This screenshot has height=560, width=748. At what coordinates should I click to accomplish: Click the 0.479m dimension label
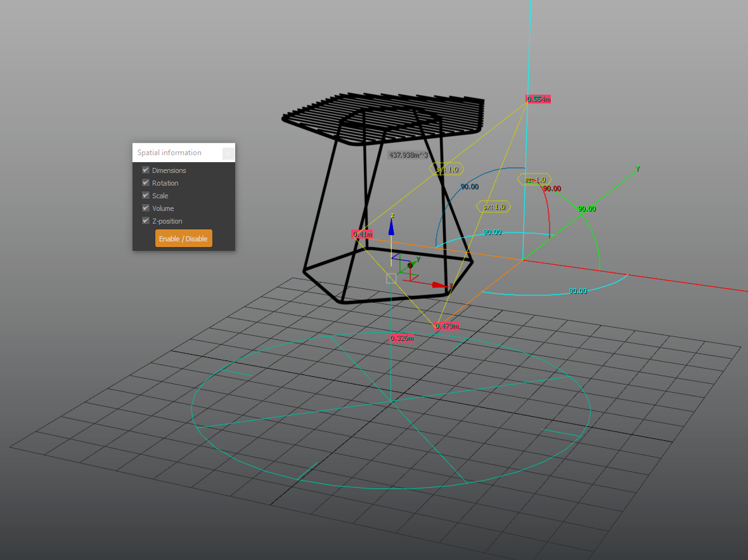446,326
